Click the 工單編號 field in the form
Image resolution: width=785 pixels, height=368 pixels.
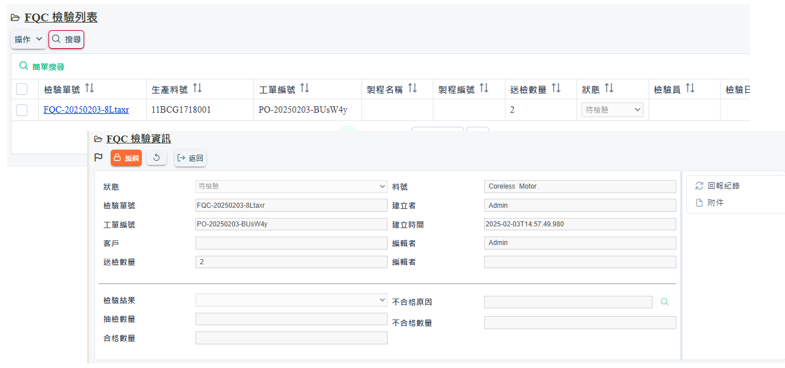[291, 224]
